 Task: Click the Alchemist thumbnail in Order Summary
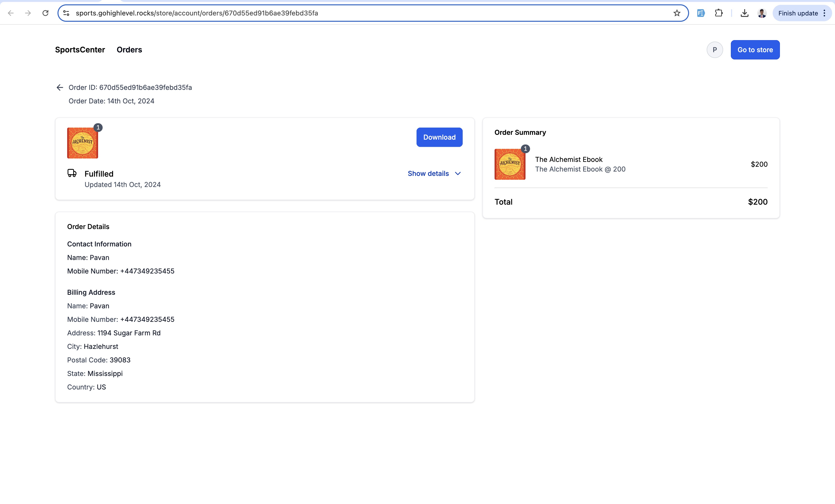510,164
